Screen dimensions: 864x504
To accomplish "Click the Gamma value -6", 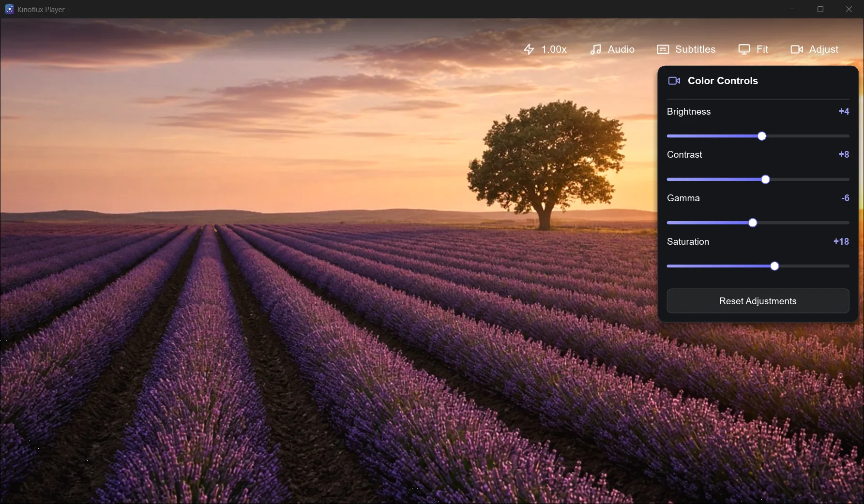I will [x=845, y=198].
